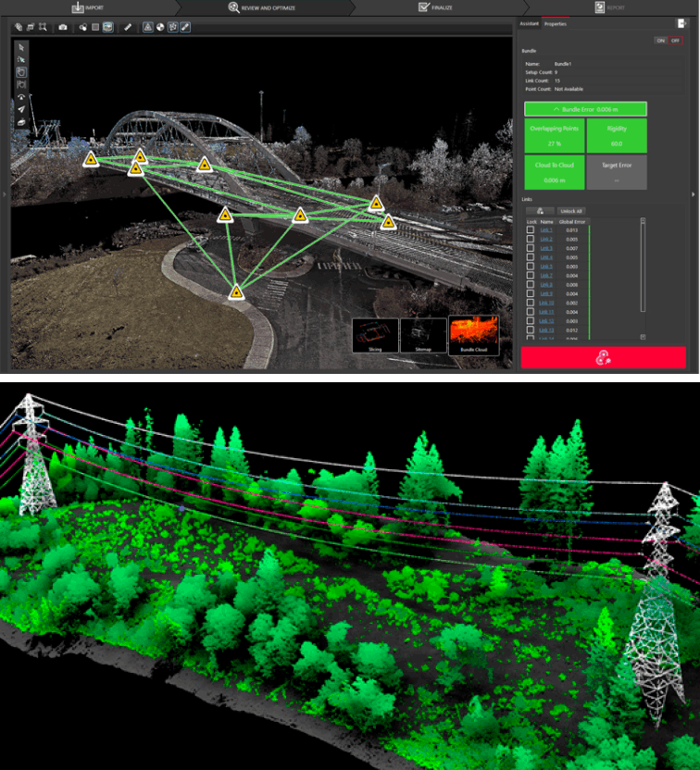Click the layered views toolbar icon
The image size is (700, 770).
[31, 27]
